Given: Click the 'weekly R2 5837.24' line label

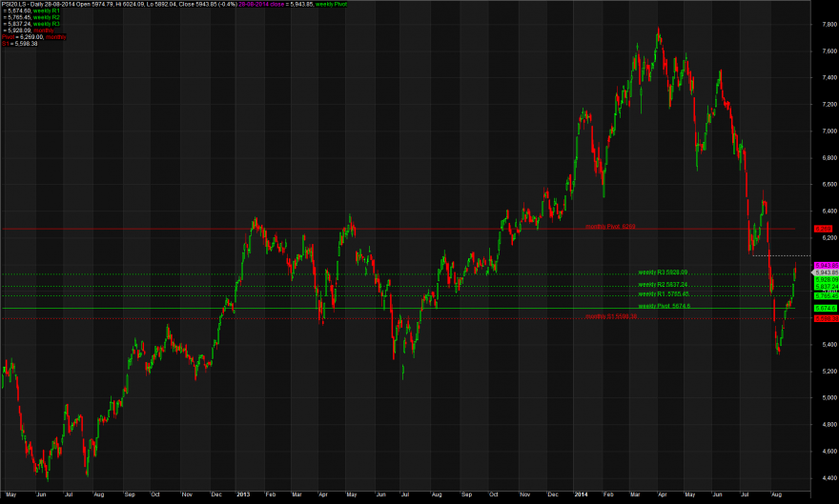Looking at the screenshot, I should point(663,284).
